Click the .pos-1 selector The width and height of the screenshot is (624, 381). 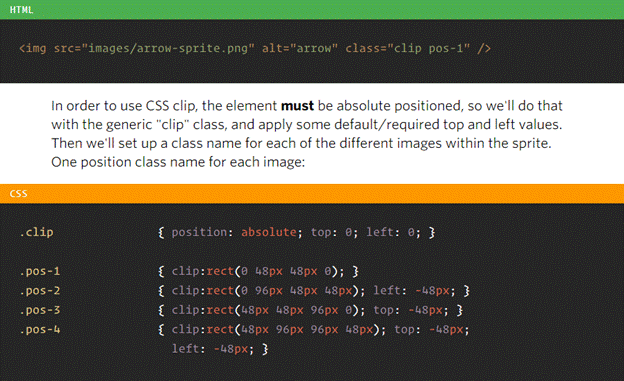point(40,271)
